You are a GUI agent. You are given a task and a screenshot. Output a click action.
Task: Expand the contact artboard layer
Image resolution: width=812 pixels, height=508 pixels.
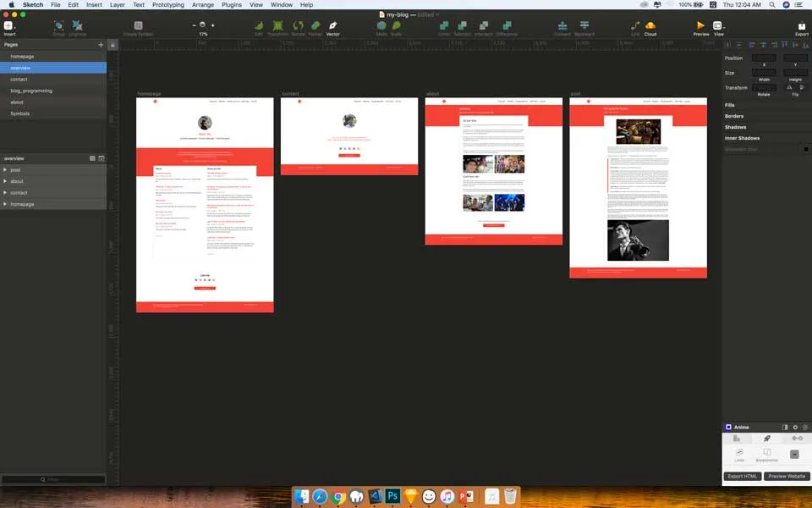5,193
